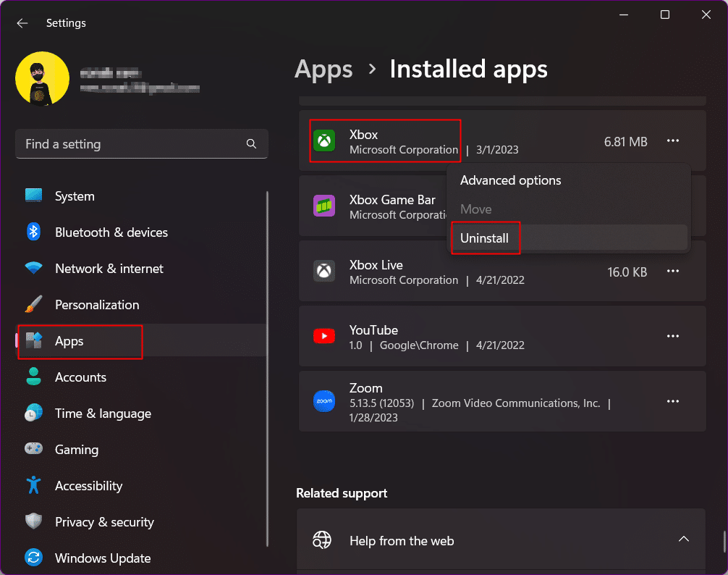Click the Accessibility figure icon
728x575 pixels.
pos(33,485)
